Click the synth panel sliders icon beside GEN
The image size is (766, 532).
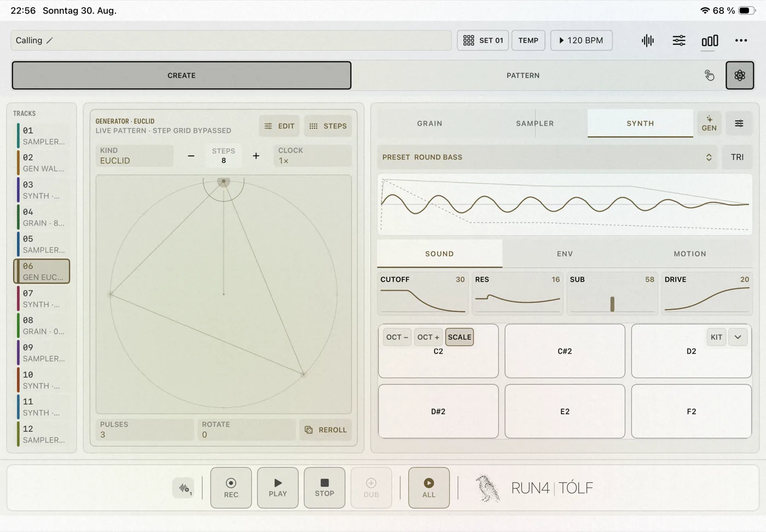pos(739,124)
